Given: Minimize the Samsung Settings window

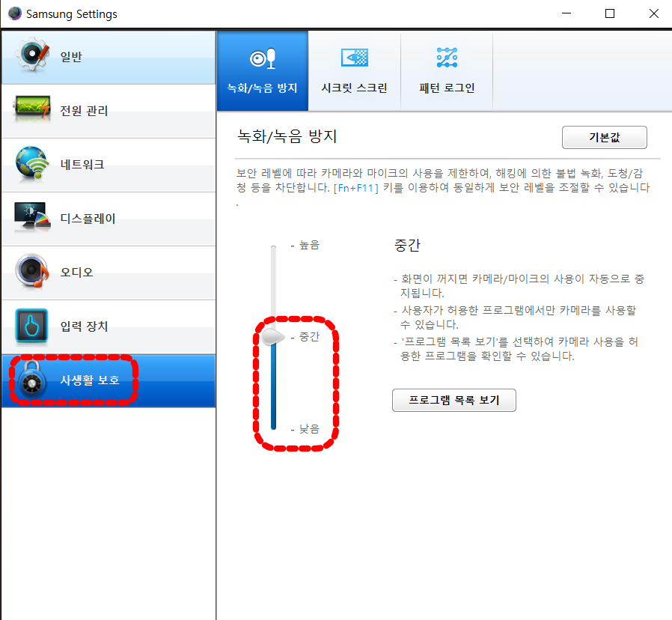Looking at the screenshot, I should point(566,13).
